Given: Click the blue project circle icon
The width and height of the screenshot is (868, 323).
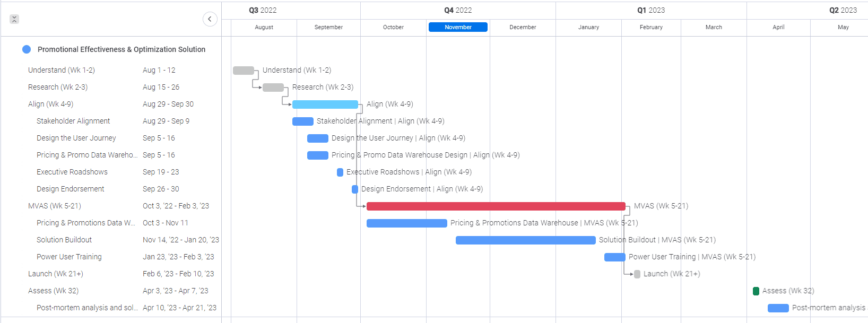Looking at the screenshot, I should click(x=27, y=49).
